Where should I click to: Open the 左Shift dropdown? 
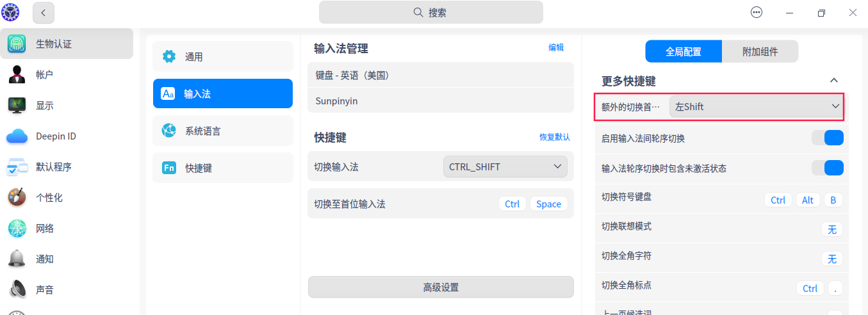[757, 107]
